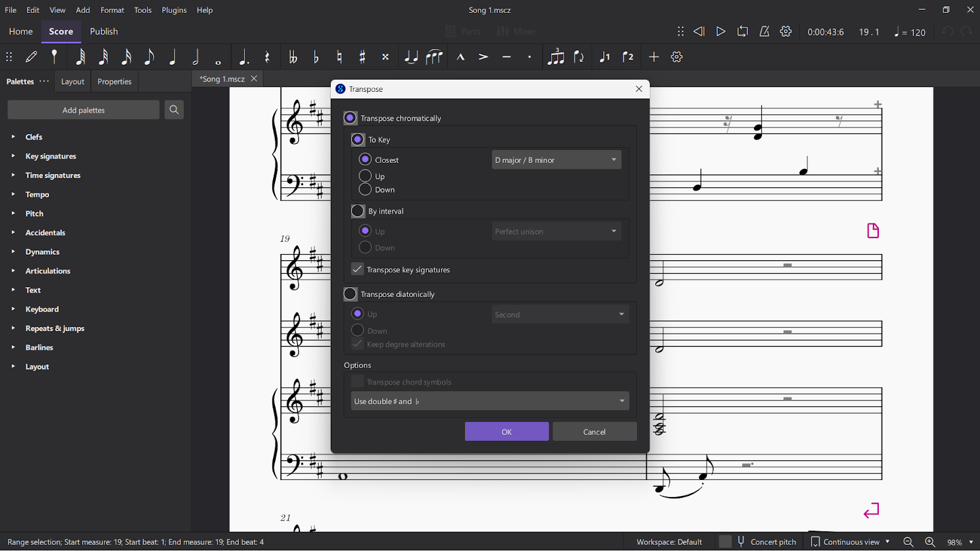Open the Plugins menu
Image resolution: width=980 pixels, height=551 pixels.
click(174, 10)
